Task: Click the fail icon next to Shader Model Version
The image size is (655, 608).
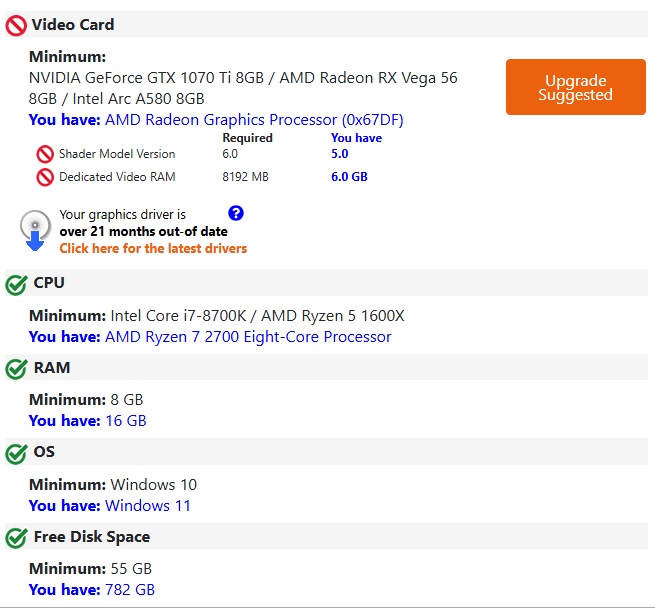Action: 45,154
